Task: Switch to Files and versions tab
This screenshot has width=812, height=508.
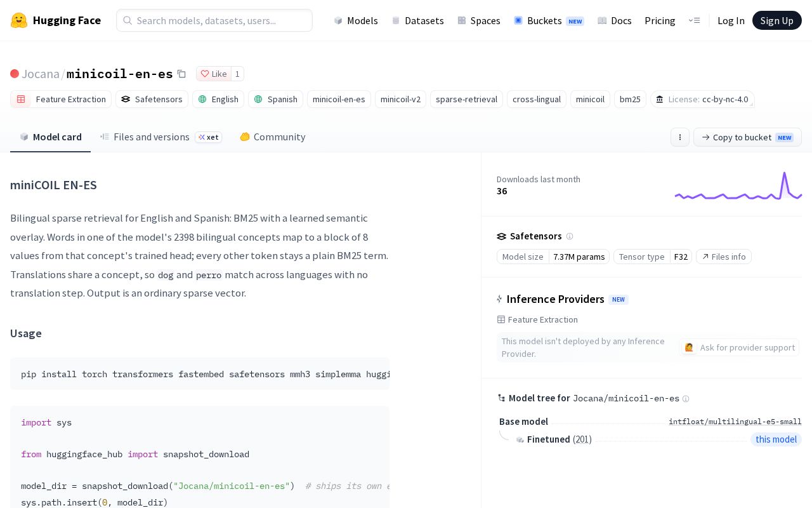Action: tap(160, 137)
